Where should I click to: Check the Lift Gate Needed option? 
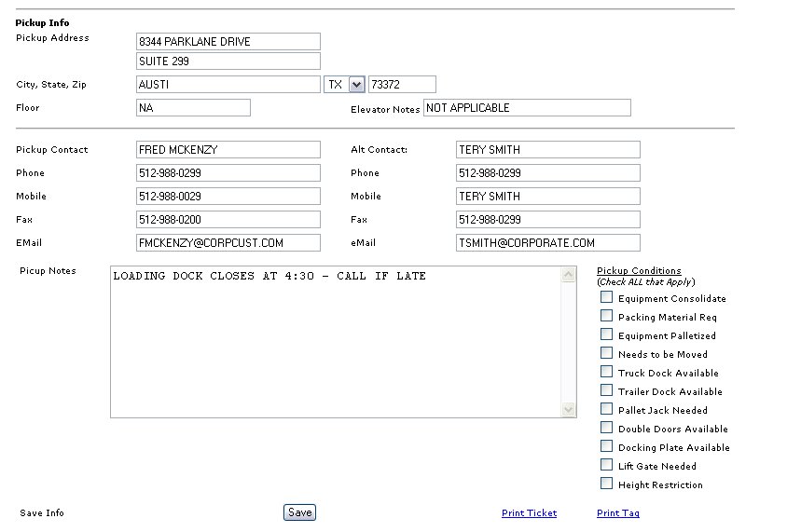click(x=607, y=465)
